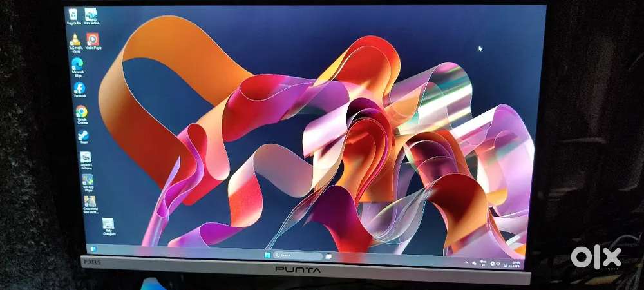Open the desktop icon below Asphalt 8
Viewport: 644px width, 290px height.
(x=88, y=180)
